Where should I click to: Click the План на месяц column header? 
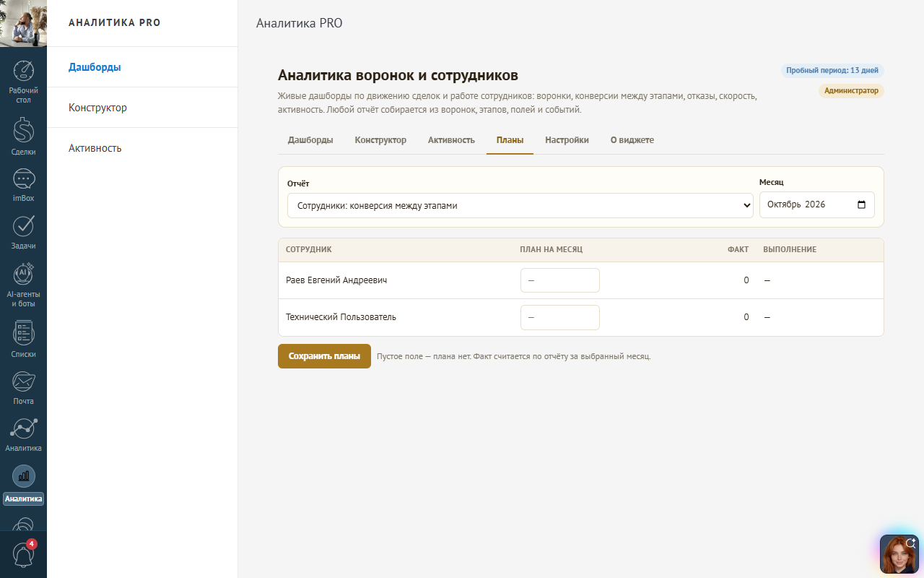[x=551, y=250]
